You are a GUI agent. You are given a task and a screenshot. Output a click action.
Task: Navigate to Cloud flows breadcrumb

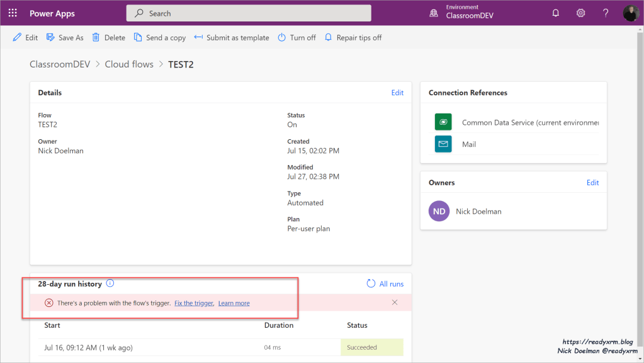[129, 64]
